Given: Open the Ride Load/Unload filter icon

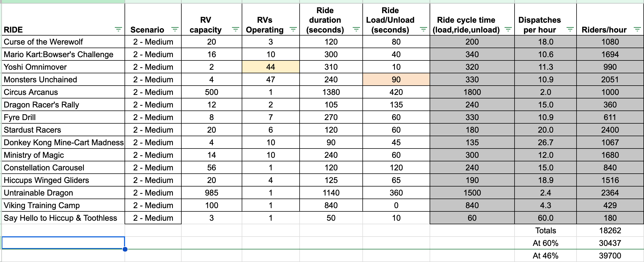Looking at the screenshot, I should 423,29.
